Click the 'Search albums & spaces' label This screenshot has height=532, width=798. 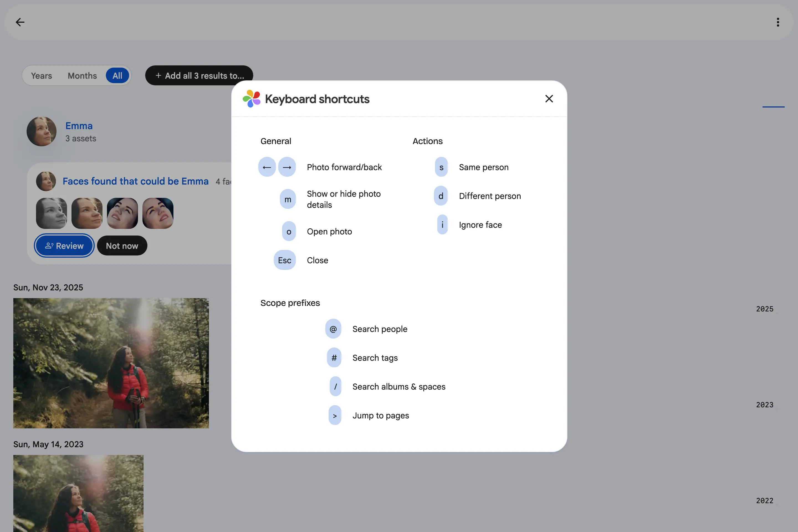pyautogui.click(x=399, y=387)
